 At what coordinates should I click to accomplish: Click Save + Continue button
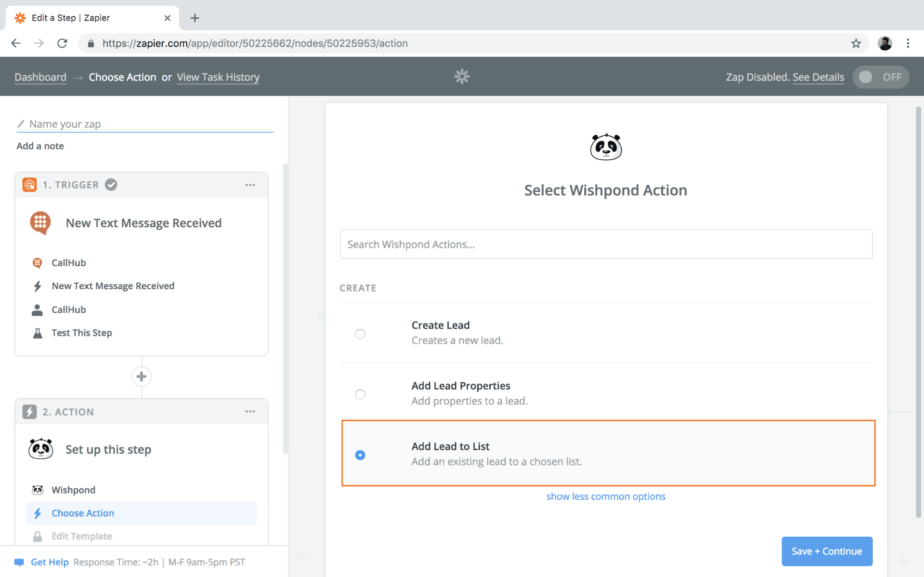click(826, 551)
